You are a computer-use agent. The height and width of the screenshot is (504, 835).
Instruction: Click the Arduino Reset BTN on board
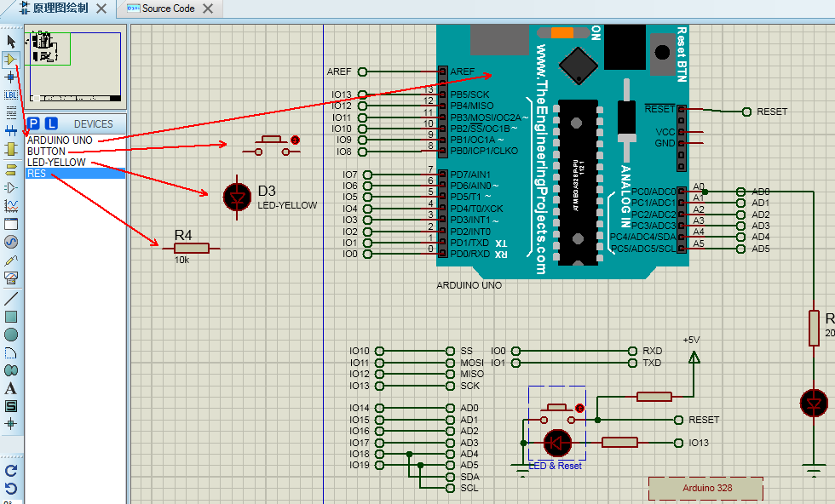662,53
